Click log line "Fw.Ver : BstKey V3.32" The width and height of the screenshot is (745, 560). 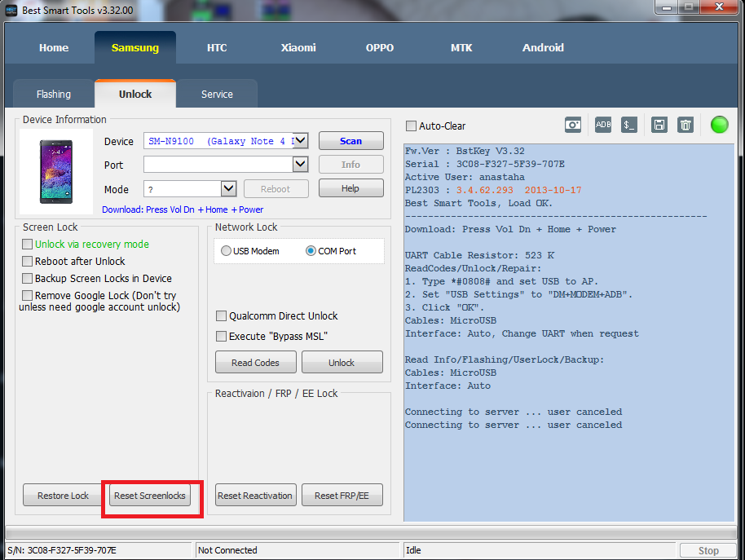tap(465, 151)
